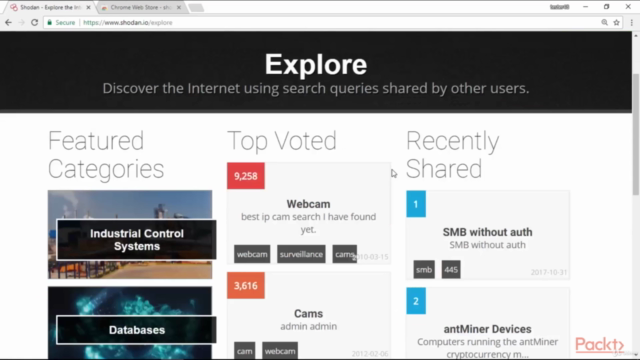Select the cams tag
This screenshot has height=360, width=640.
[x=344, y=254]
